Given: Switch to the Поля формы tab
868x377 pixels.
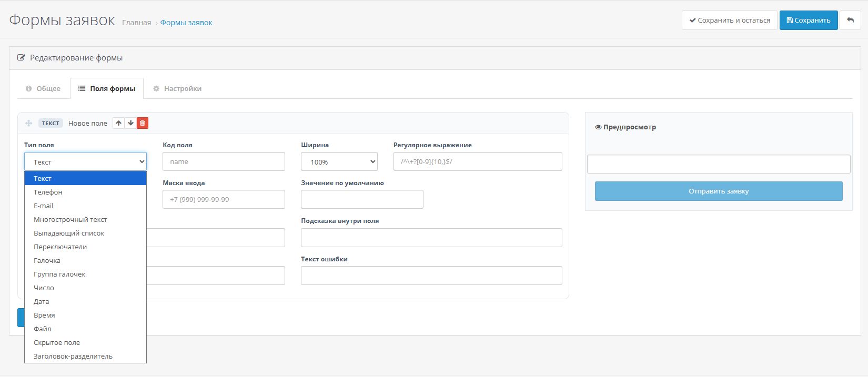Looking at the screenshot, I should pyautogui.click(x=107, y=88).
